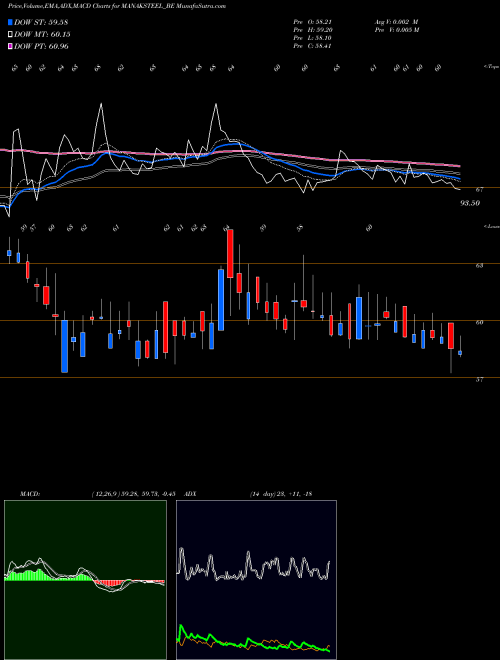Click the 'Pre O: 58.21' open value
The width and height of the screenshot is (500, 660).
point(312,22)
